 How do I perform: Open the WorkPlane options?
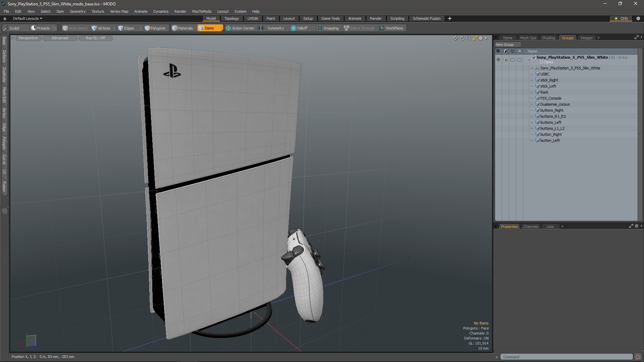(391, 28)
